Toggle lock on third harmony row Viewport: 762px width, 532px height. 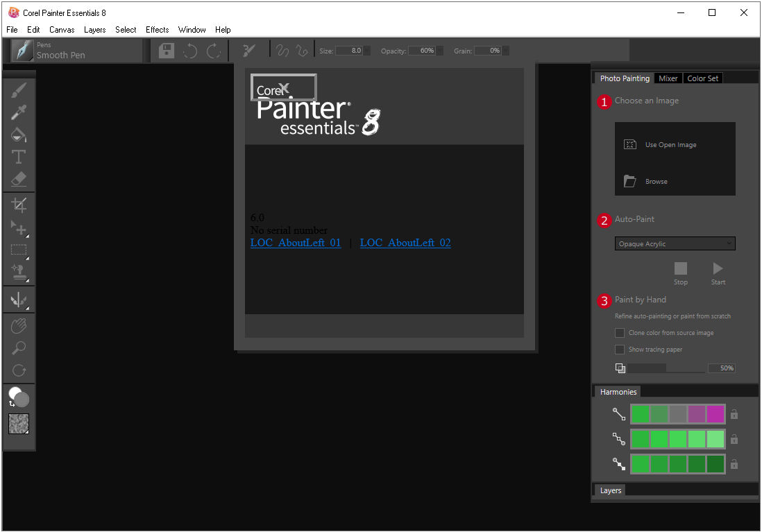(734, 464)
